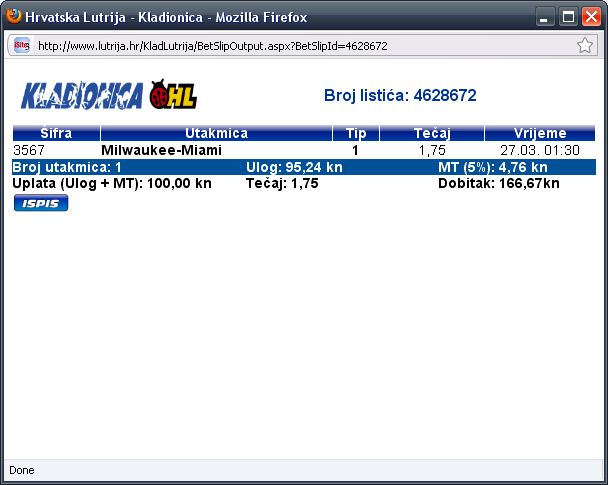Click the Kladionica logo

[82, 95]
